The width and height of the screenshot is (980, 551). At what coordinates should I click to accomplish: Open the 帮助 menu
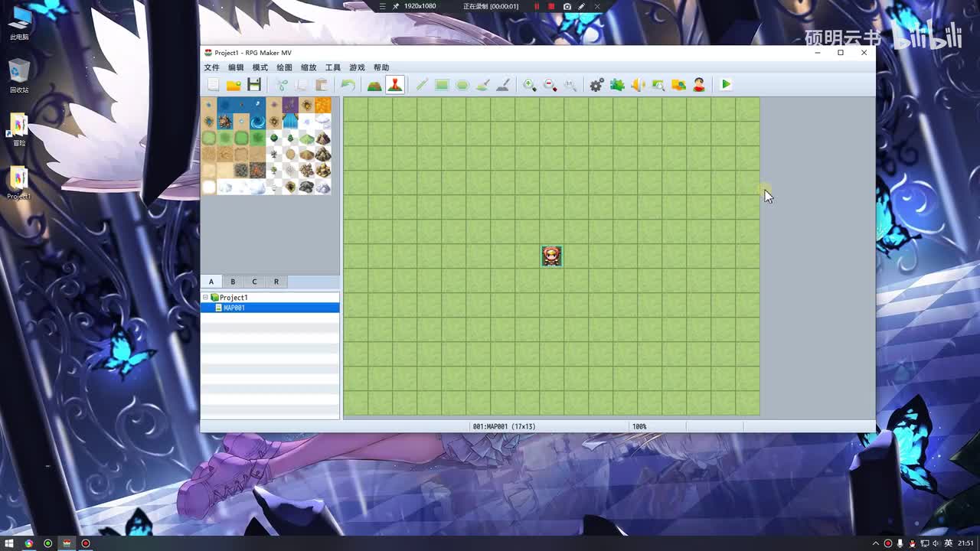pos(381,67)
